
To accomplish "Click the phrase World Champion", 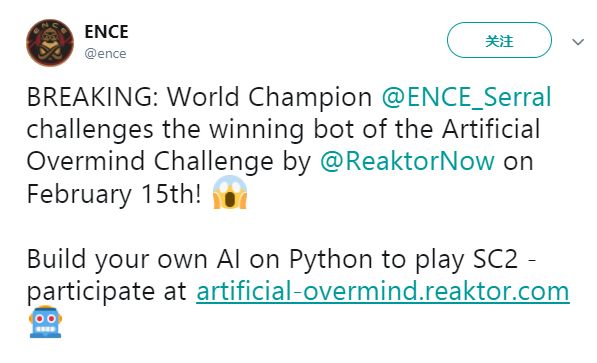I will coord(270,98).
